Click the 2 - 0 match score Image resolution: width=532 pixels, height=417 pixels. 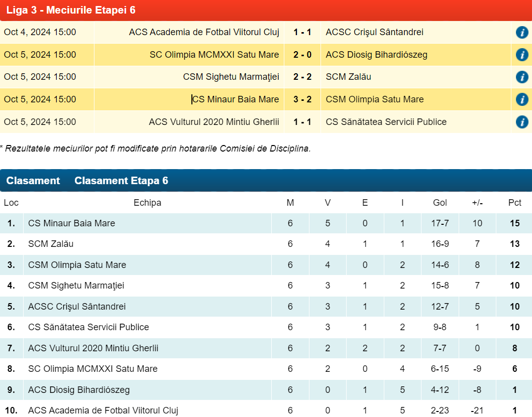coord(302,55)
